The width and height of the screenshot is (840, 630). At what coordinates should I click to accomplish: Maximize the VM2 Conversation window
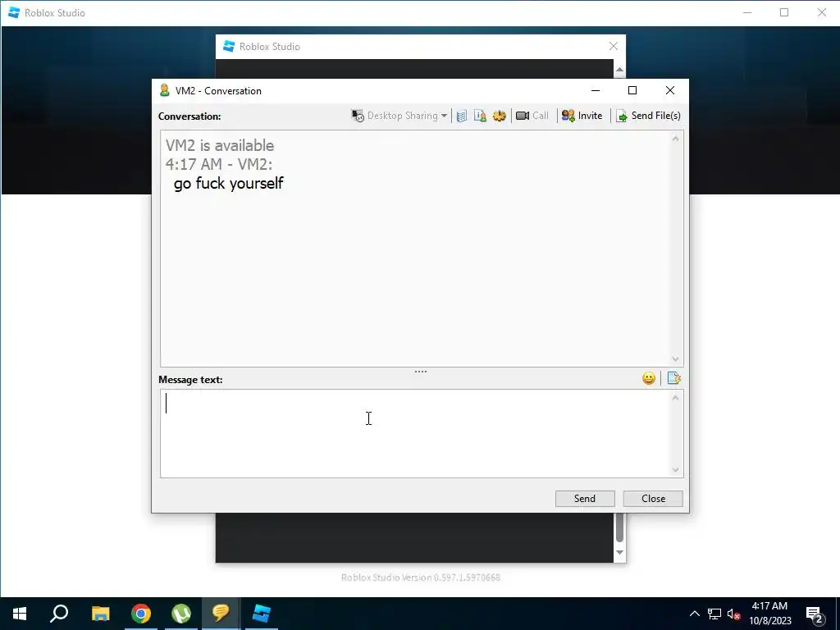coord(632,90)
